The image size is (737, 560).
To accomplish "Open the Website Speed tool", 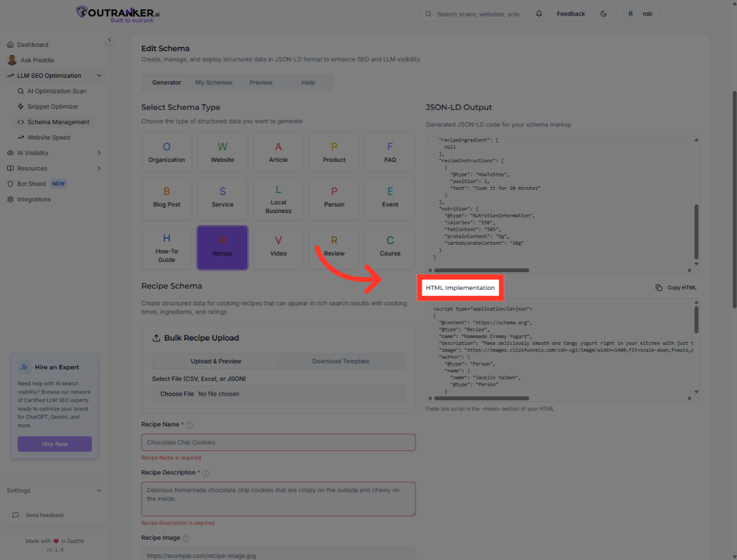I will [x=49, y=137].
